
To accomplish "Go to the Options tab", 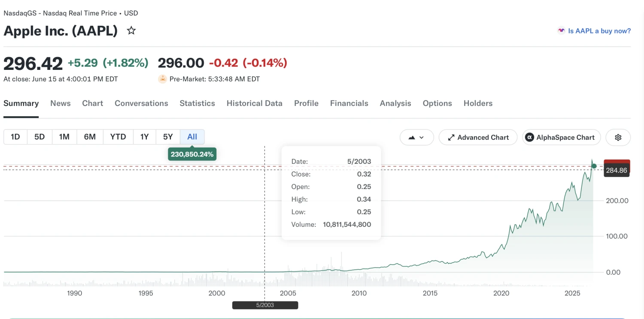I will tap(437, 103).
